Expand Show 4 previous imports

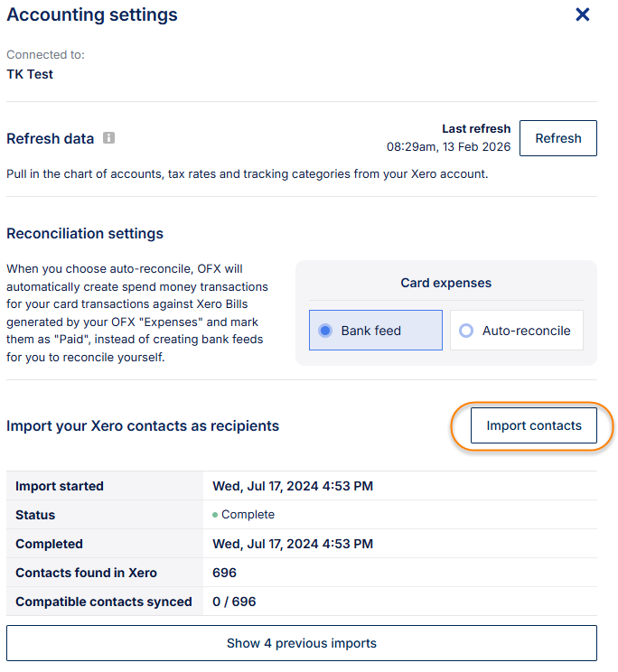coord(301,643)
